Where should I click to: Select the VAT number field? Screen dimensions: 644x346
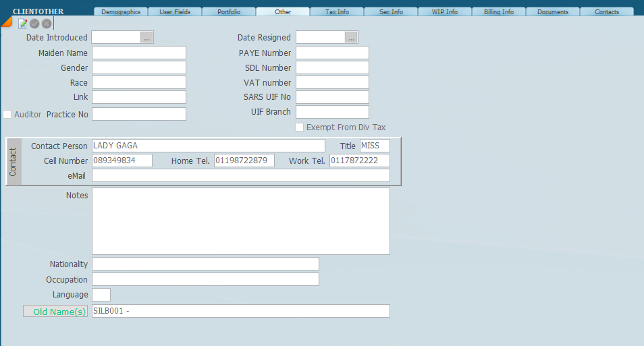tap(332, 82)
